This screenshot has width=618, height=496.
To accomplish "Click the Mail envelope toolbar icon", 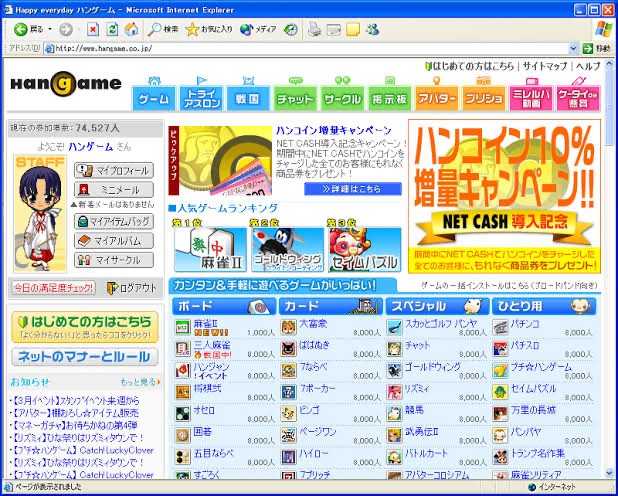I will point(334,29).
